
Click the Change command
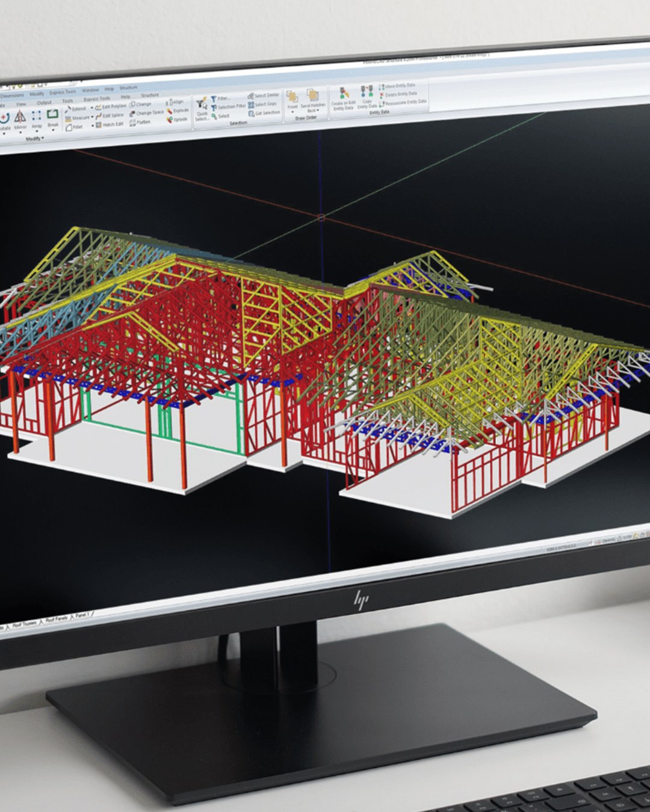click(140, 104)
